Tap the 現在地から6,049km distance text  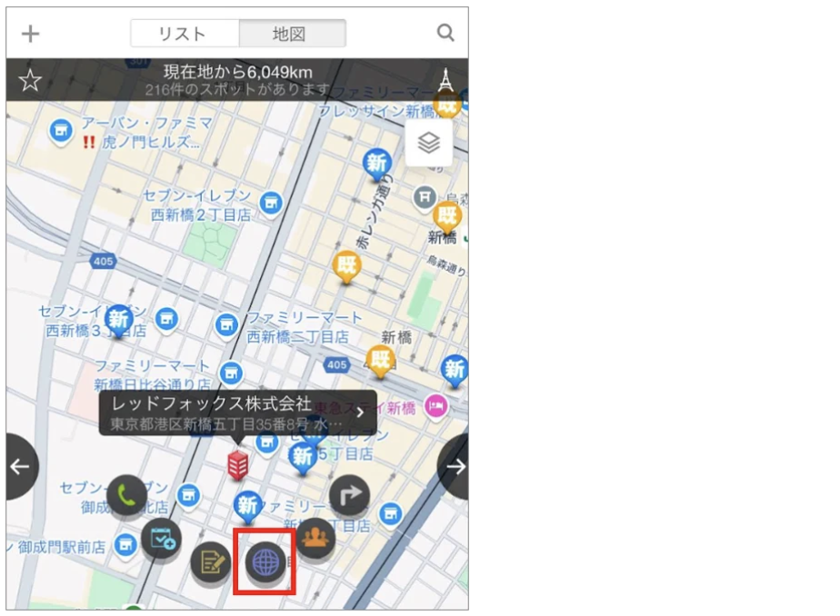tap(238, 72)
